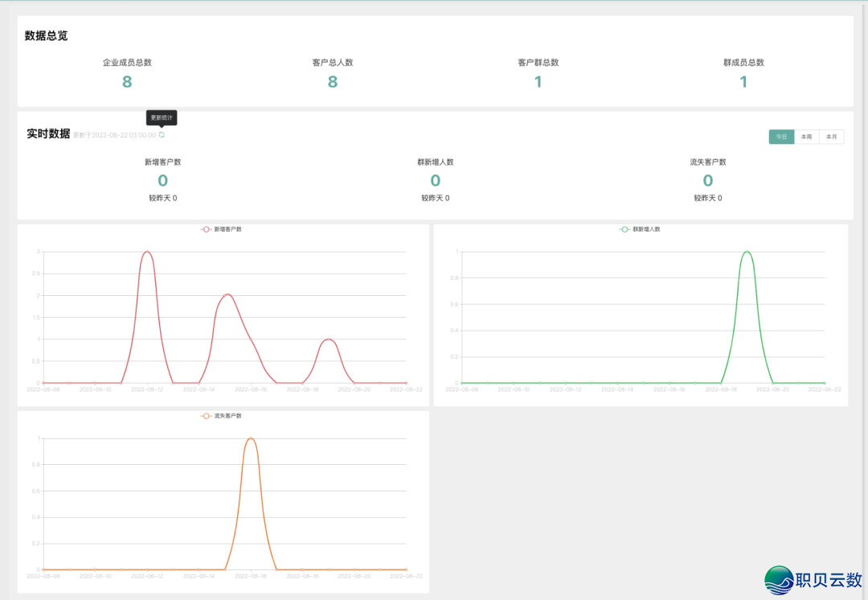The height and width of the screenshot is (600, 868).
Task: Open the 群成员总数 count of 1
Action: coord(743,81)
